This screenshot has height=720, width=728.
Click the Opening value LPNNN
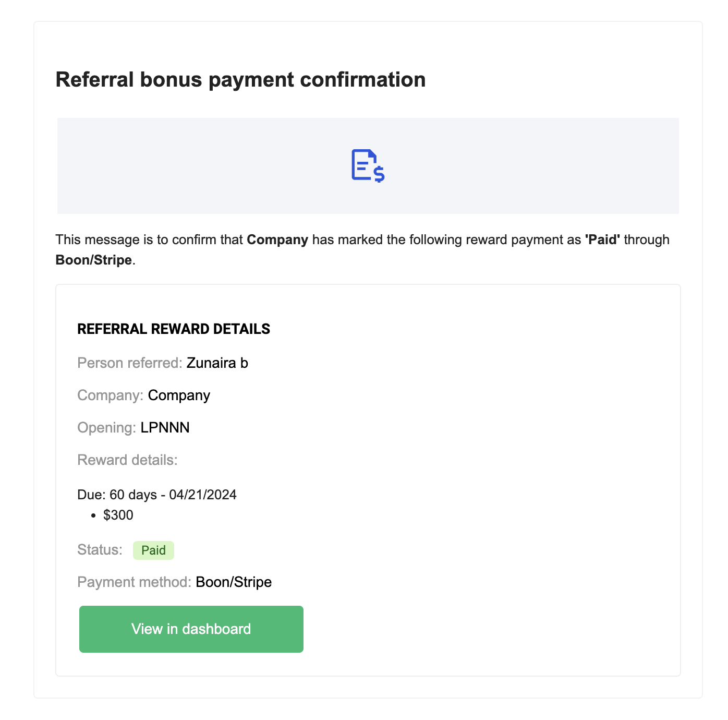click(165, 428)
